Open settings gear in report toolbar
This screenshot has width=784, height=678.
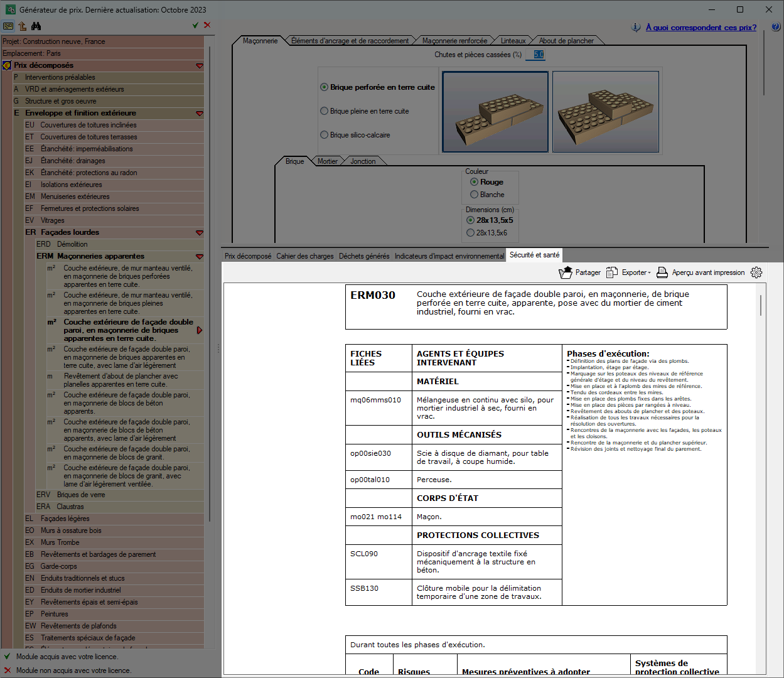point(756,272)
